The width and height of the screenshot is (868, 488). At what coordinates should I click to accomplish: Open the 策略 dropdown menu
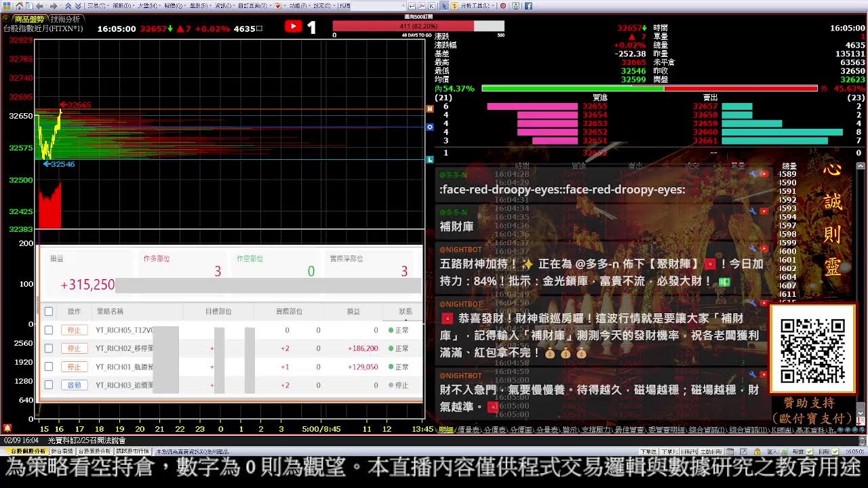click(x=122, y=5)
